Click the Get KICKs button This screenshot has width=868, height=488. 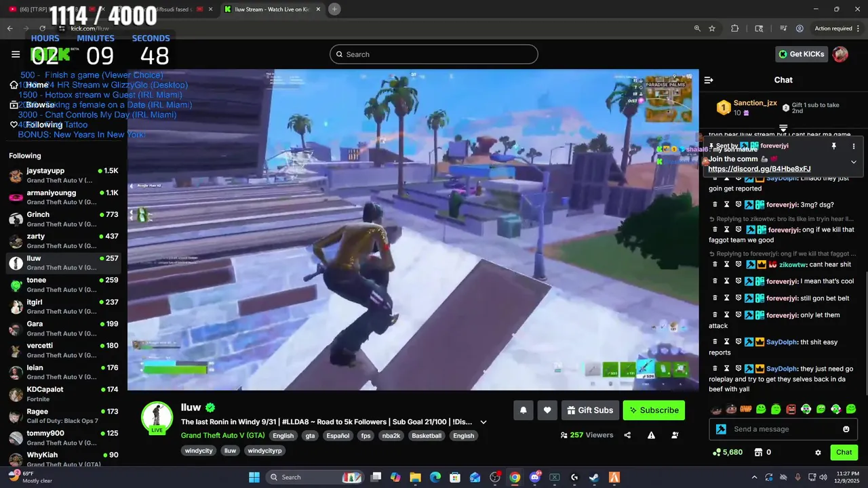point(802,54)
